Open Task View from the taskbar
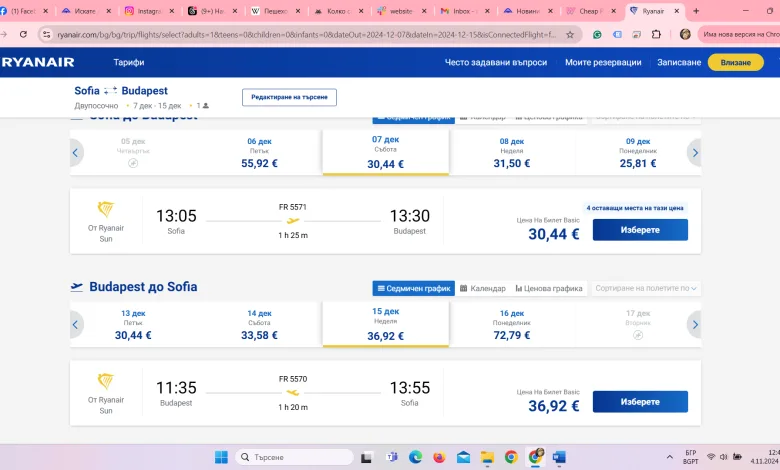 [367, 457]
